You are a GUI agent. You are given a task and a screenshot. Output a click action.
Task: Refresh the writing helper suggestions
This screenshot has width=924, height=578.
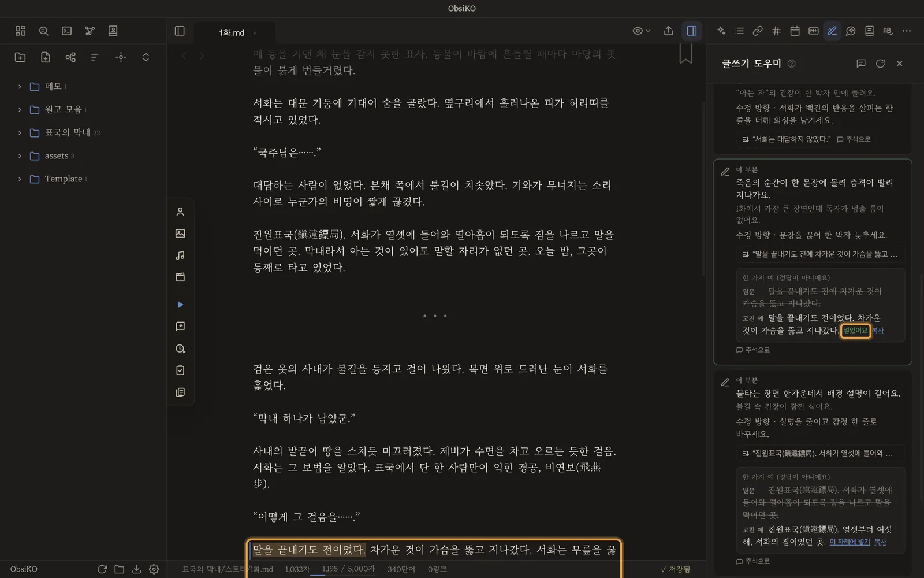tap(880, 64)
